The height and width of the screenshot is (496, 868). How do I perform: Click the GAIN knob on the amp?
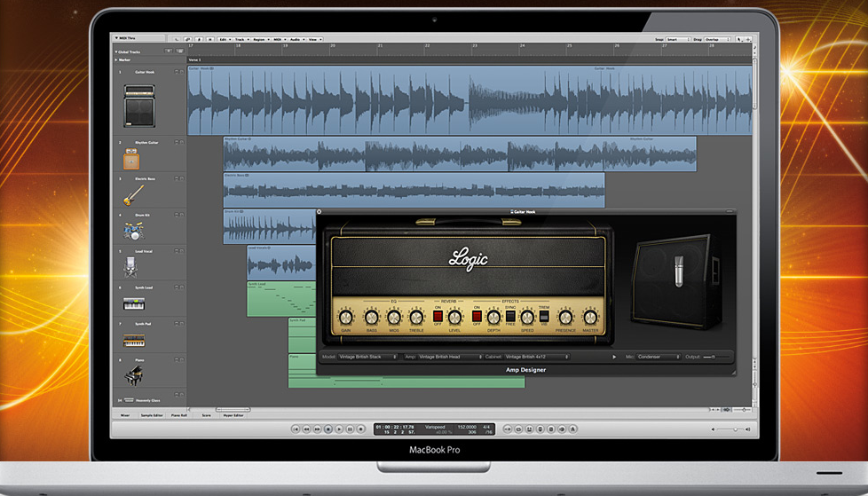tap(346, 317)
